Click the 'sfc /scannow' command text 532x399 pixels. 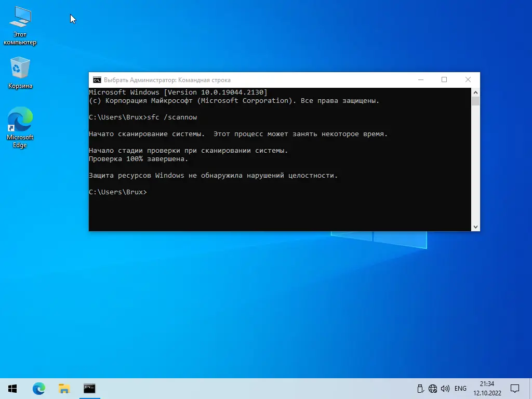pyautogui.click(x=172, y=117)
